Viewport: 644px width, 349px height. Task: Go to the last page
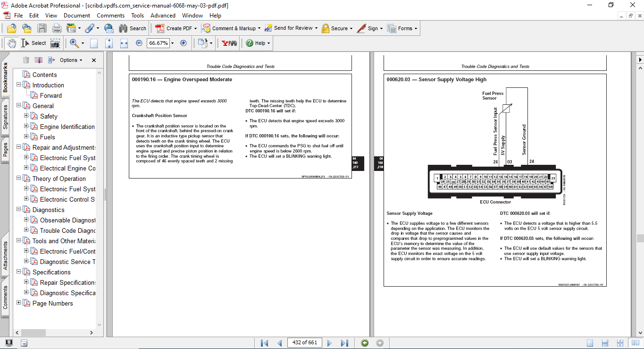[344, 343]
